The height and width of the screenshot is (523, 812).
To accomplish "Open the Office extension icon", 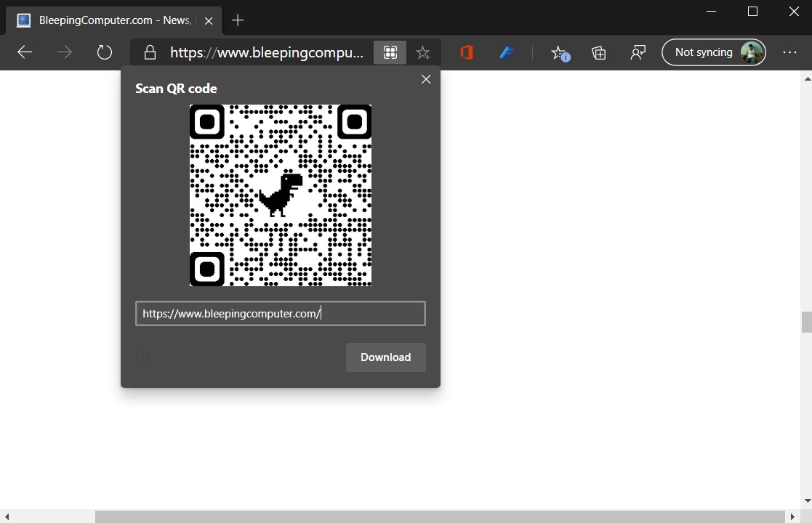I will pos(467,52).
